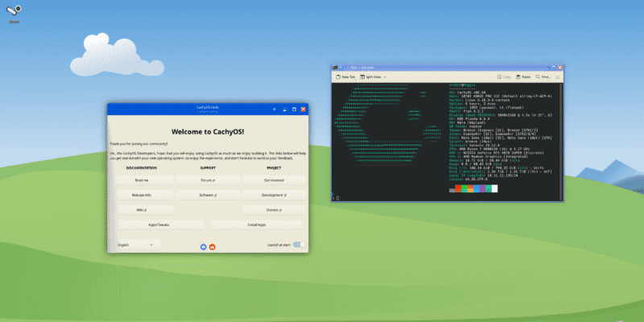Click the SUPPORT column heading
Screen dimensions: 644x322
tap(208, 168)
